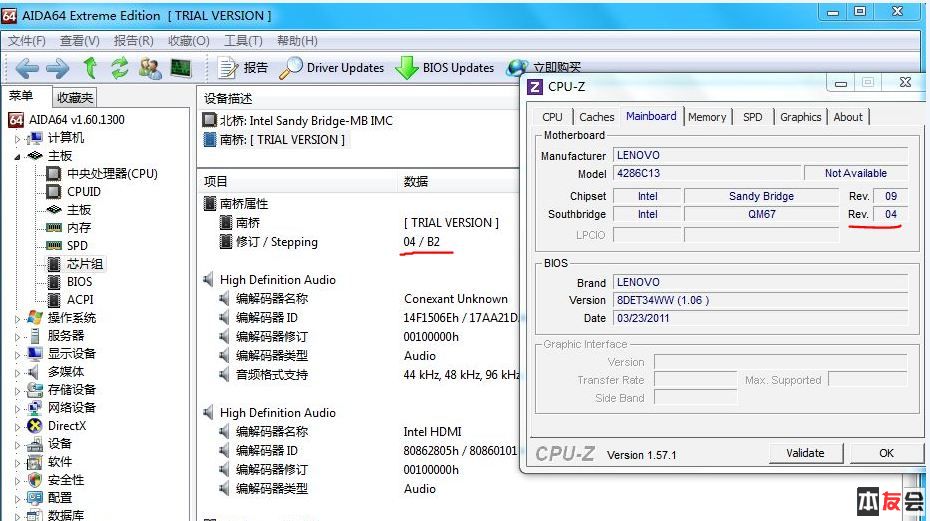
Task: Switch to the 菜单 sidebar tab
Action: pos(22,96)
